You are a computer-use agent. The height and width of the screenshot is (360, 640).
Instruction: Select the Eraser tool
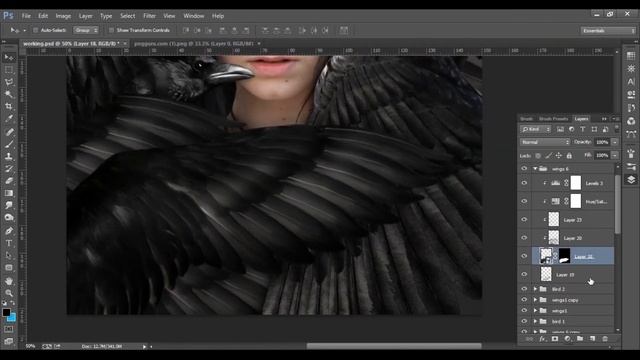tap(9, 181)
